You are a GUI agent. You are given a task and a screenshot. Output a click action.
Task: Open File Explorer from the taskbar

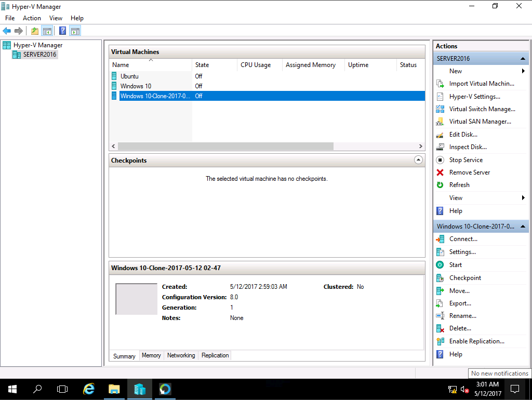(x=114, y=389)
